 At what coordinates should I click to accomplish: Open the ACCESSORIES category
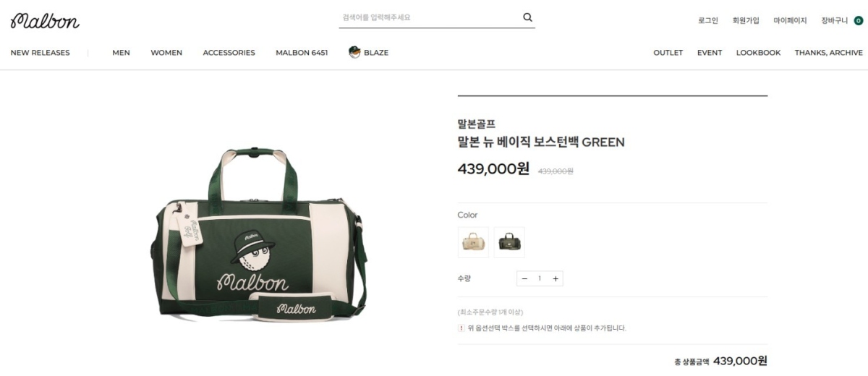[229, 53]
